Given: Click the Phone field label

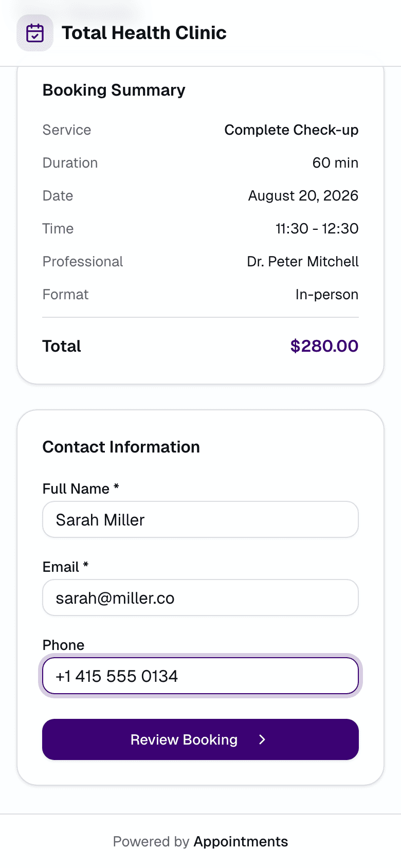Looking at the screenshot, I should [x=63, y=645].
